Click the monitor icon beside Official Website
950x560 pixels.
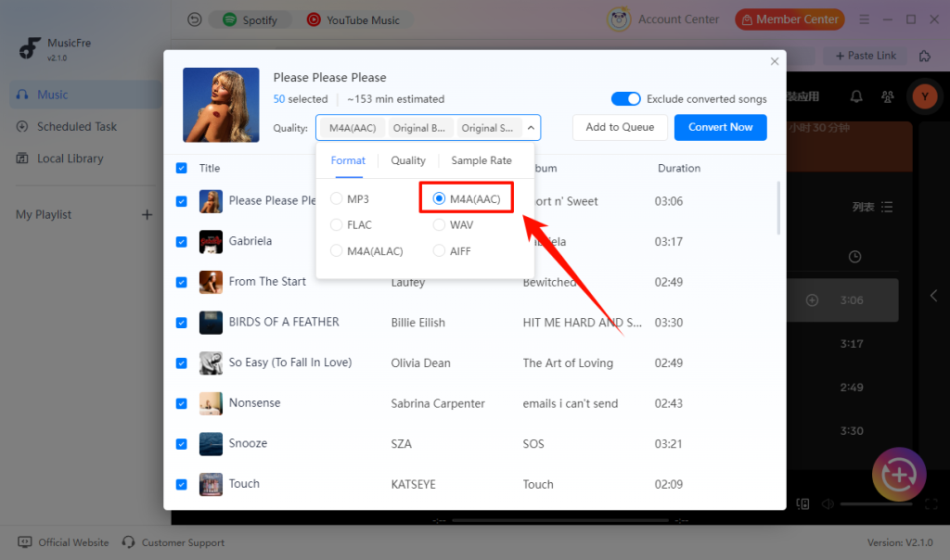click(x=25, y=541)
